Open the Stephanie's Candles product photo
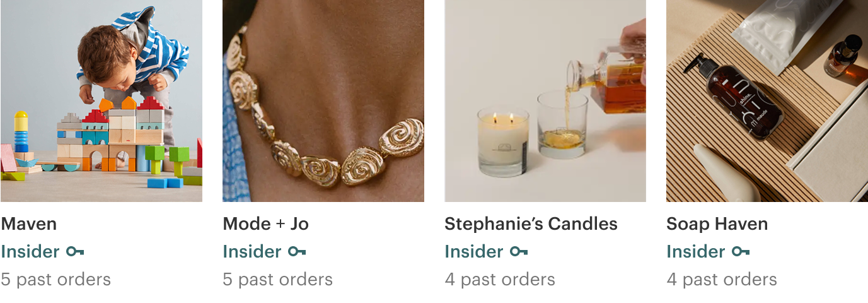The image size is (868, 303). tap(545, 101)
